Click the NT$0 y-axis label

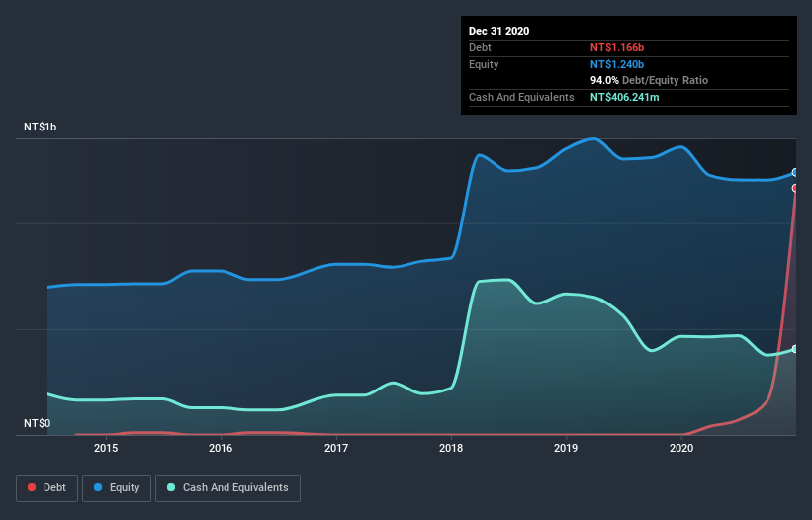click(38, 423)
